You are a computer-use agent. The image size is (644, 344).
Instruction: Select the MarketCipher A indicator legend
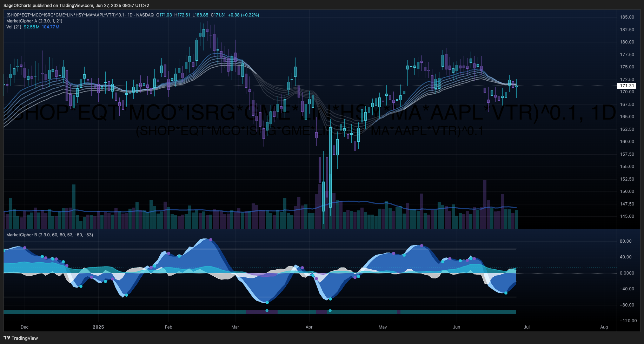coord(34,21)
